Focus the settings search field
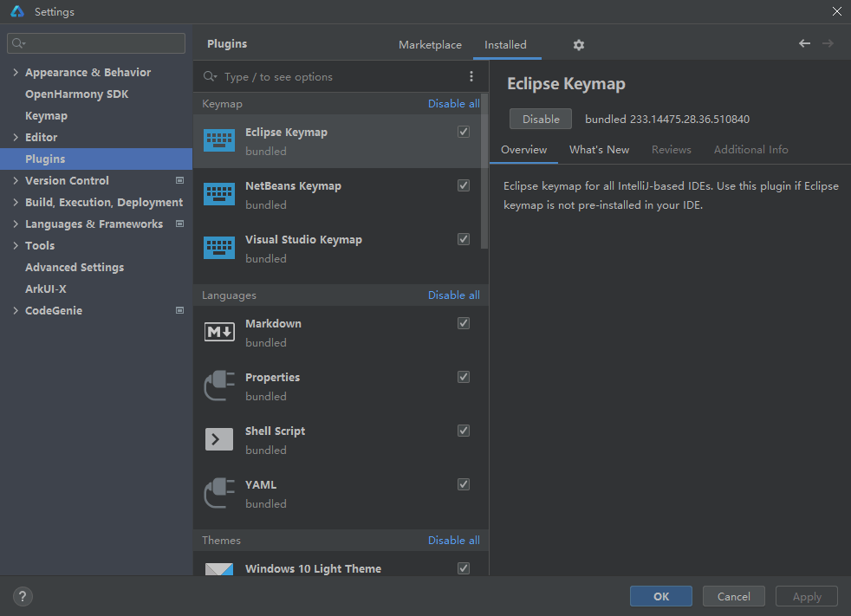The width and height of the screenshot is (851, 616). tap(96, 43)
